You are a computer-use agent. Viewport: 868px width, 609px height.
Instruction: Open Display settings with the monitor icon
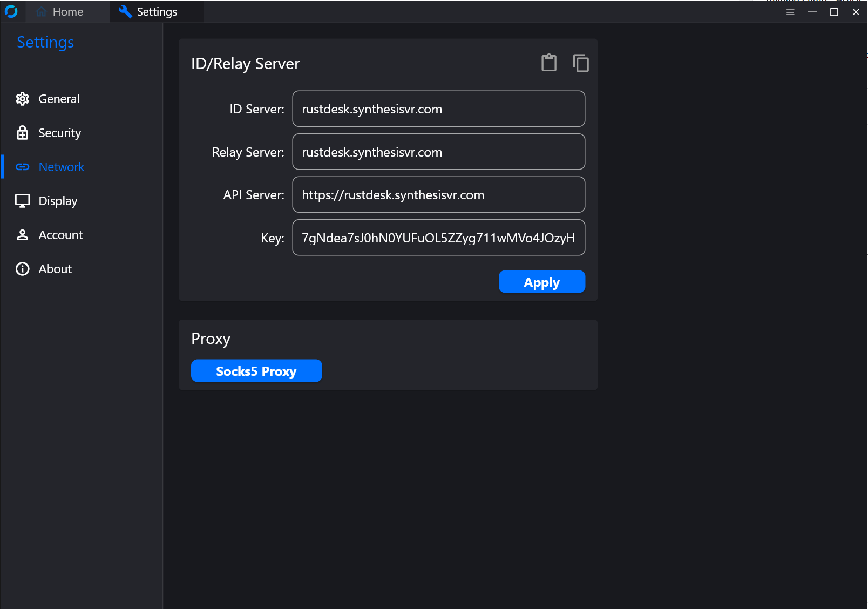pos(22,201)
